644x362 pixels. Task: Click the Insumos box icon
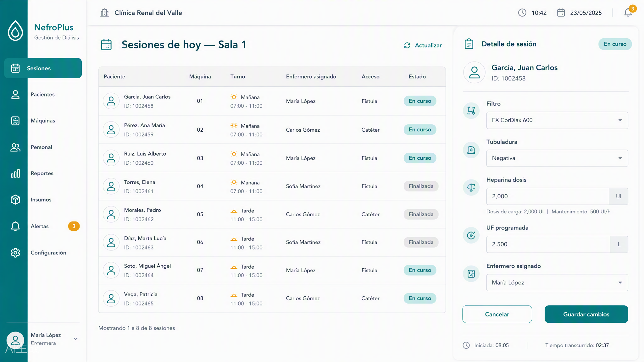click(15, 200)
